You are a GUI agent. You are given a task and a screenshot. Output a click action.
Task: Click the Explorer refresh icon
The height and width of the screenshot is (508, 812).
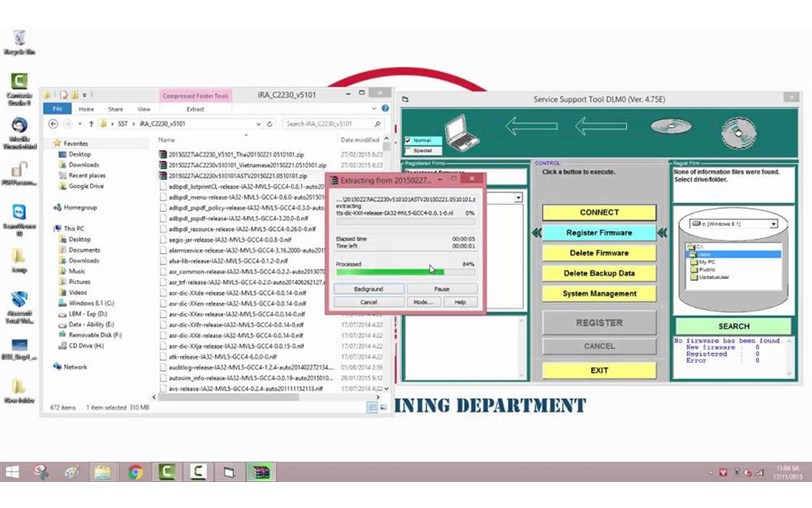coord(270,124)
